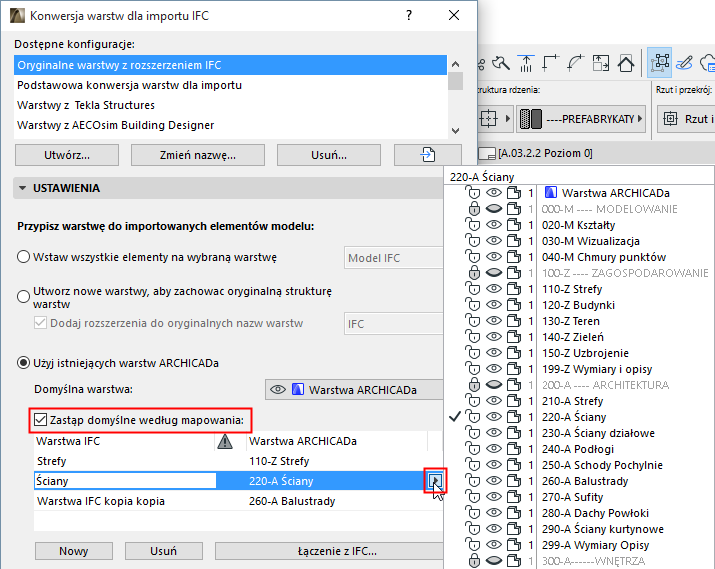Choose 210-A Strefy in layer popup
The image size is (715, 569).
(572, 401)
